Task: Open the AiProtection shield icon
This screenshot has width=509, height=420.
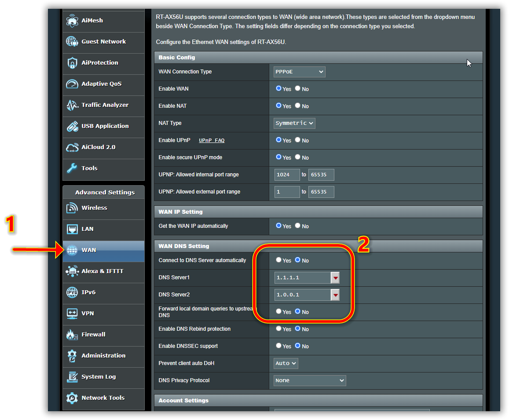Action: click(72, 62)
